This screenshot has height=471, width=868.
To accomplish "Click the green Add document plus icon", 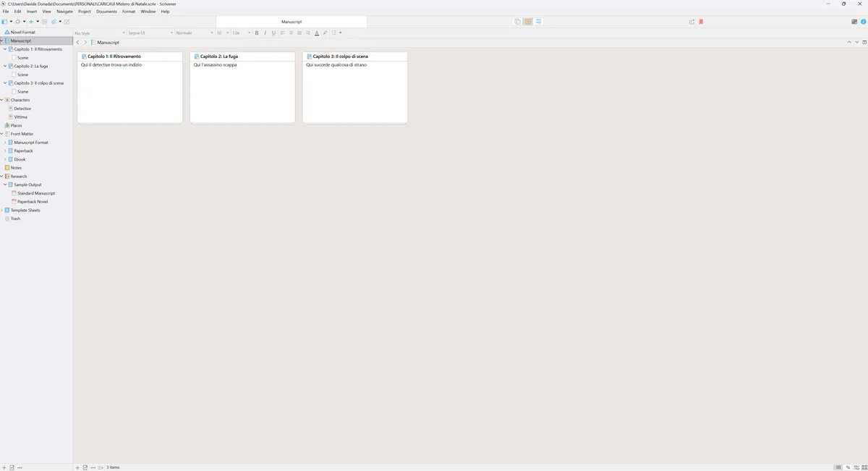I will (30, 22).
